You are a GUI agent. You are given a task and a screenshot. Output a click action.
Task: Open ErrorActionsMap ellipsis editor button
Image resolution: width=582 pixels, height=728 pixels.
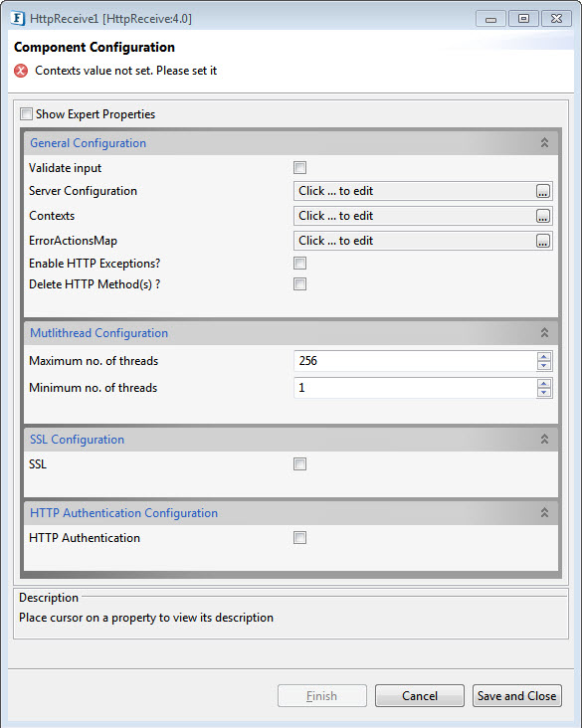[542, 241]
